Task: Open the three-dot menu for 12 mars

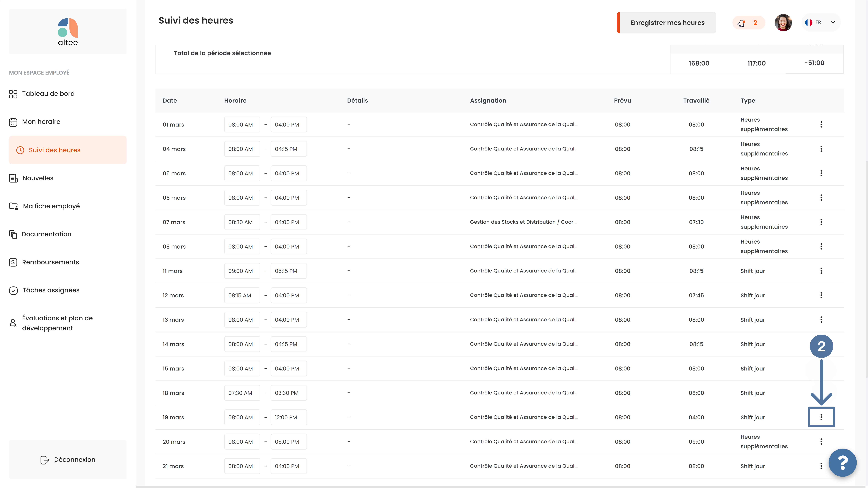Action: point(821,295)
